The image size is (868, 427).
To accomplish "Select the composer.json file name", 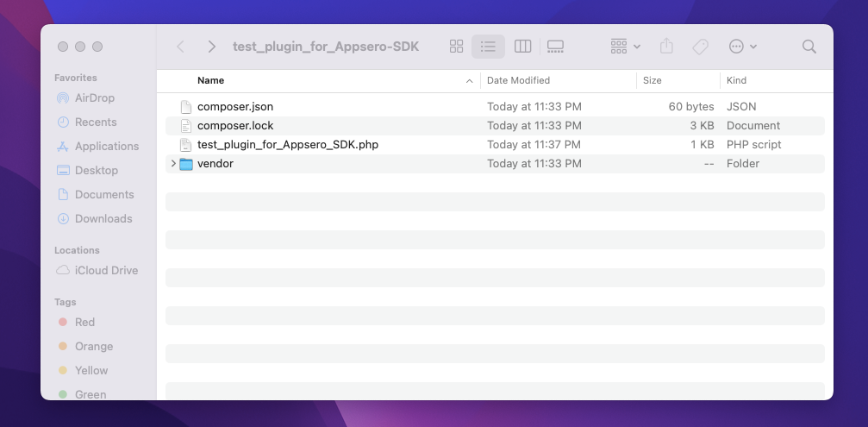I will click(x=235, y=106).
